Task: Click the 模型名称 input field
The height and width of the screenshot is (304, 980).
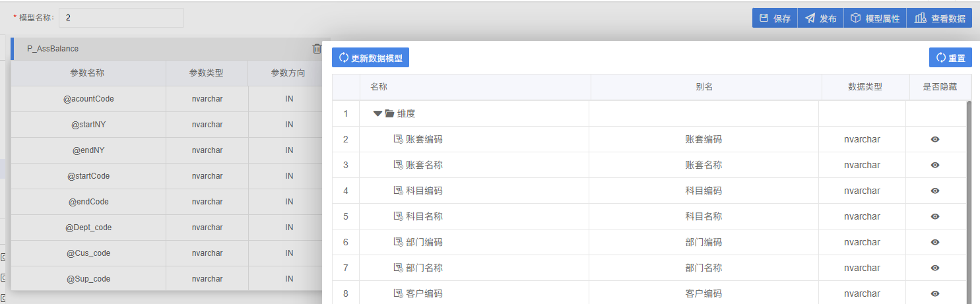Action: coord(121,18)
